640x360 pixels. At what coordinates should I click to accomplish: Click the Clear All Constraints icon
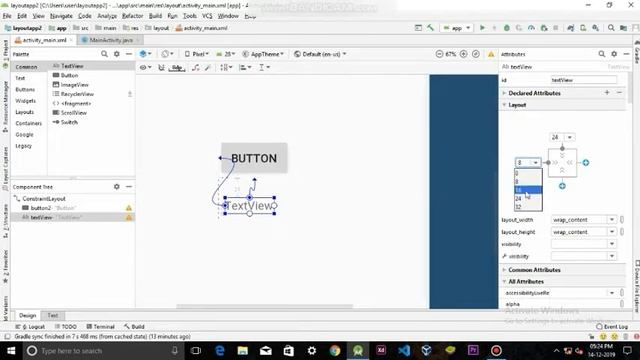pos(196,67)
